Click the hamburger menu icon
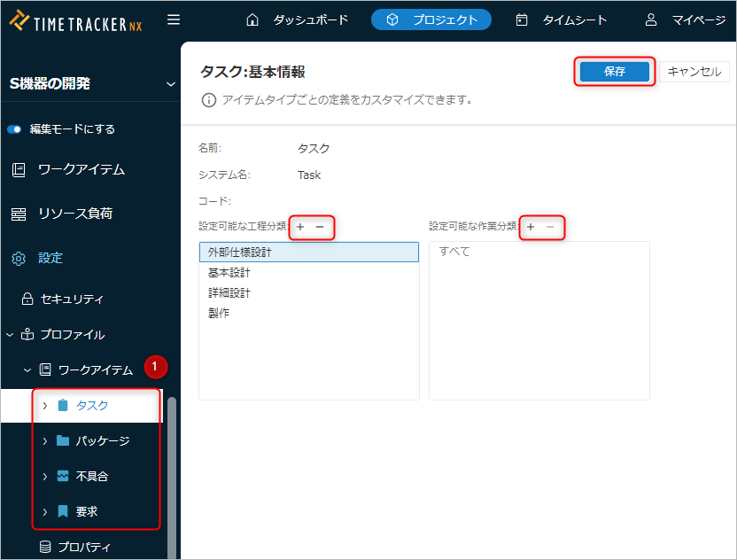 (x=174, y=19)
